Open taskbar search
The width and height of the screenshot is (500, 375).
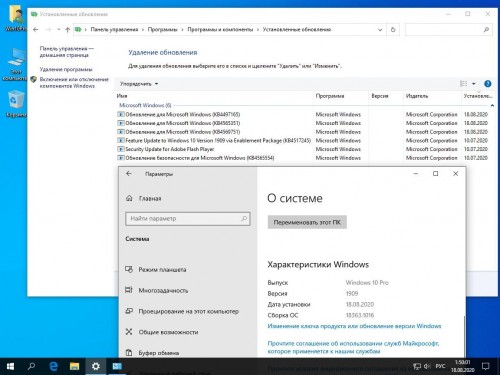click(x=31, y=366)
